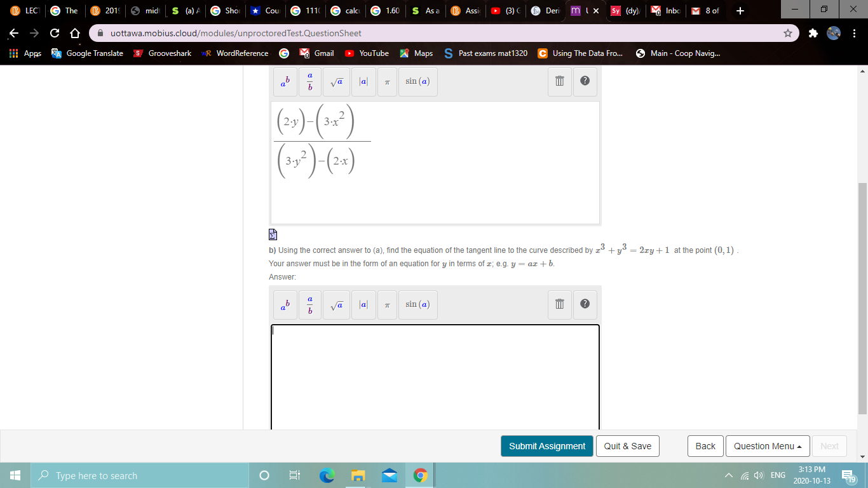Screen dimensions: 868x488
Task: Click the Submit Assignment button
Action: (x=546, y=445)
